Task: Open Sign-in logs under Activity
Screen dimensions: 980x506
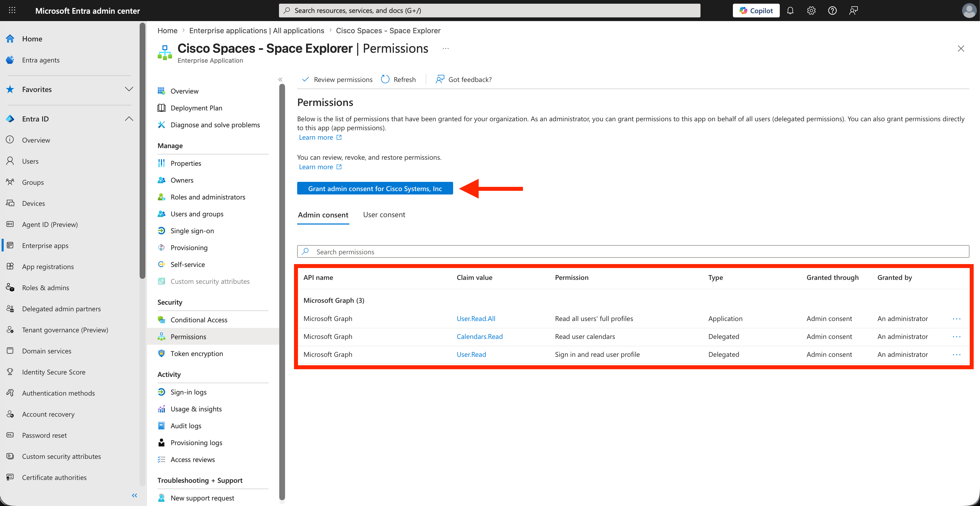Action: click(189, 392)
